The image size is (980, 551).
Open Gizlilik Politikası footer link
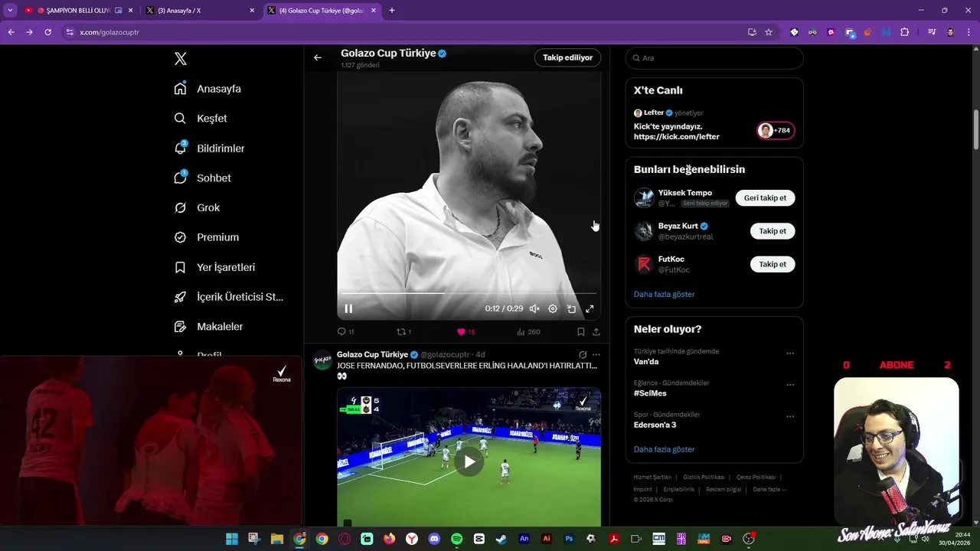704,477
